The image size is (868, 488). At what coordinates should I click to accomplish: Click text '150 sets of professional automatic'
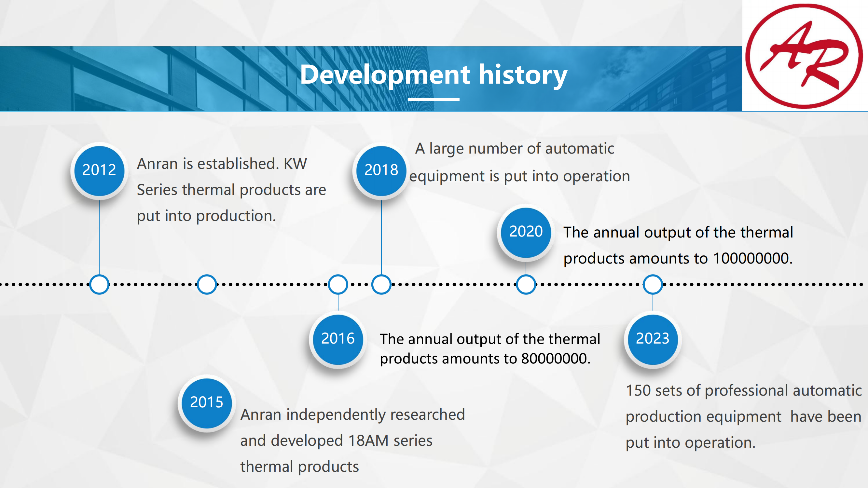tap(744, 391)
